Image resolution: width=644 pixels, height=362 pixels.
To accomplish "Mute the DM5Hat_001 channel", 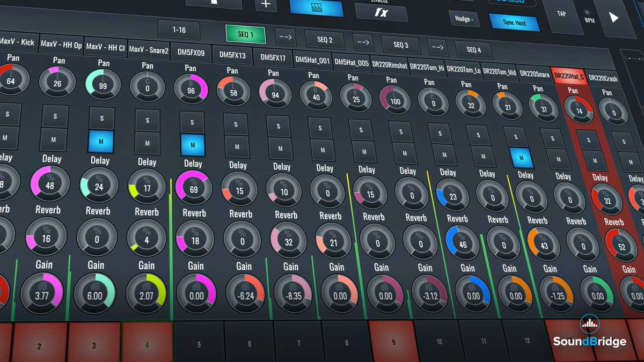I will click(x=322, y=150).
